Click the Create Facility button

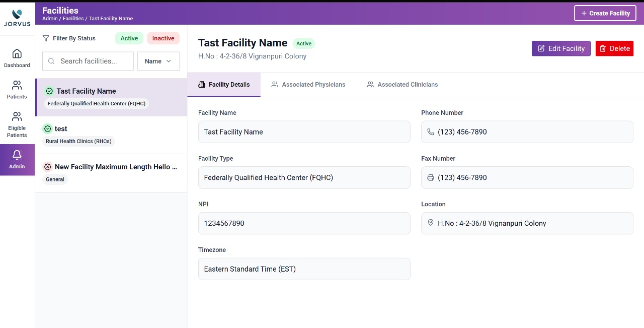(605, 13)
